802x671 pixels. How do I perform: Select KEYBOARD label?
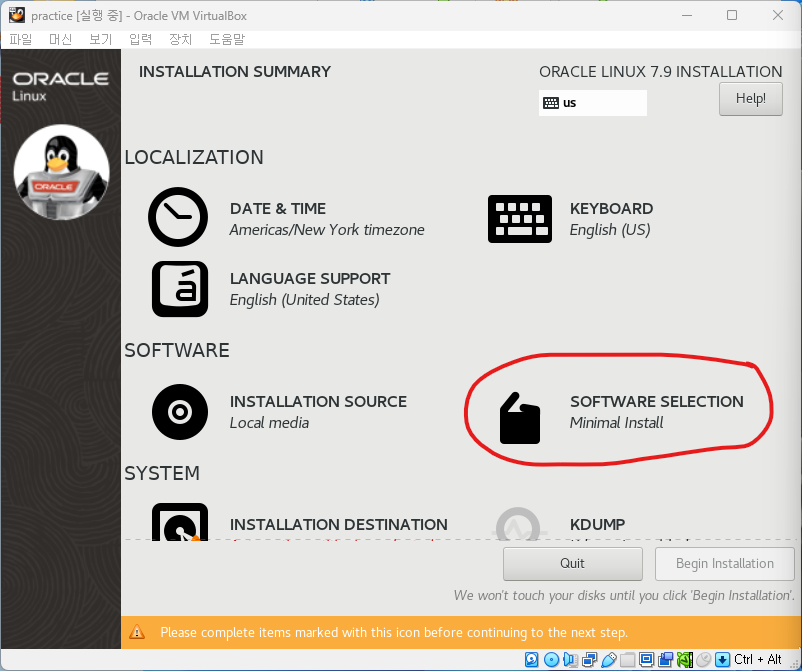click(611, 209)
